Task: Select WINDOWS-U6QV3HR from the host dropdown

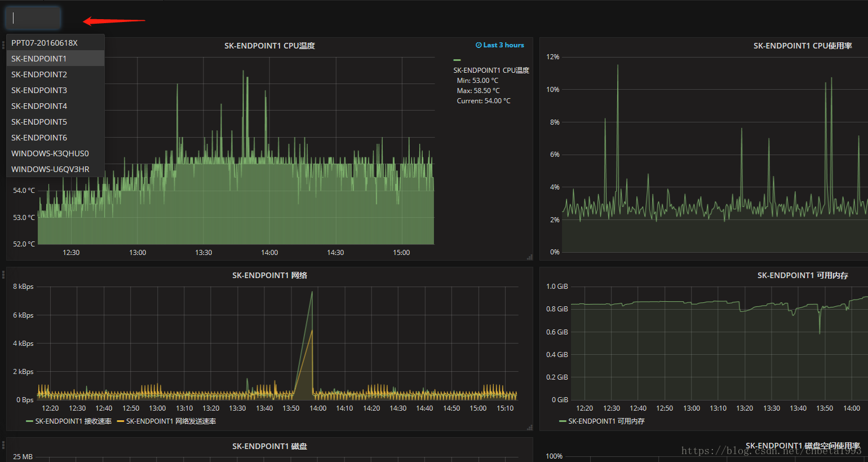Action: [55, 169]
